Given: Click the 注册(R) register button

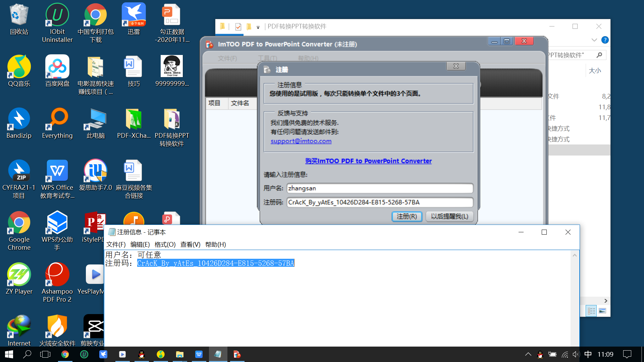Looking at the screenshot, I should [407, 216].
